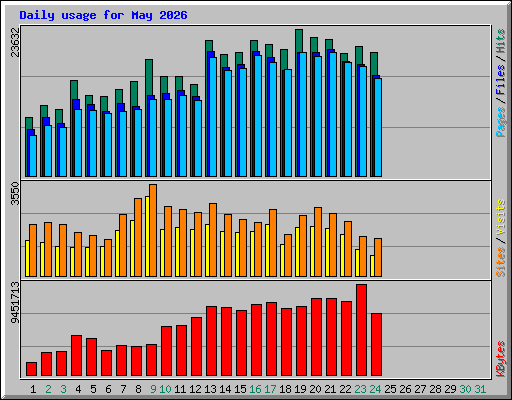
Task: Click day 22 on the x-axis
Action: tap(345, 389)
